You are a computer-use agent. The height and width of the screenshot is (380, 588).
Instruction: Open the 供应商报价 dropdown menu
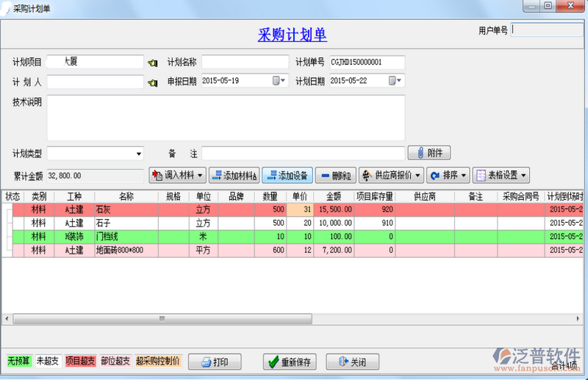point(392,176)
